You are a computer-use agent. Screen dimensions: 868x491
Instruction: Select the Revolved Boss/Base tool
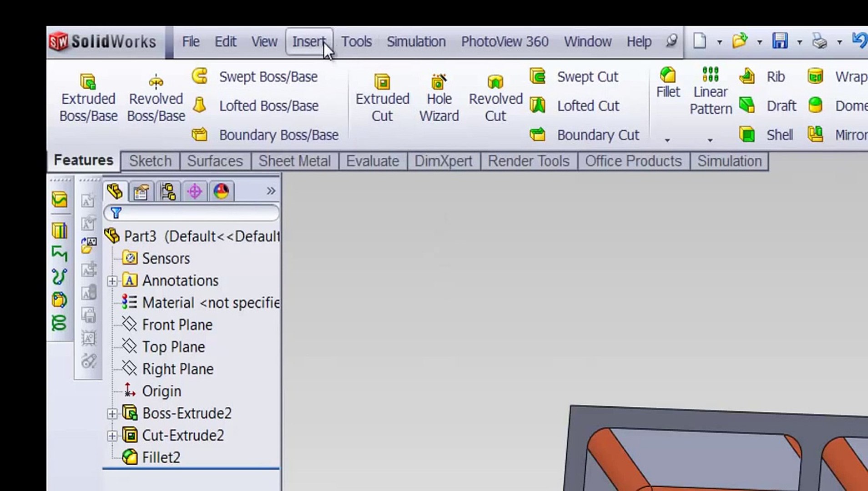coord(156,98)
